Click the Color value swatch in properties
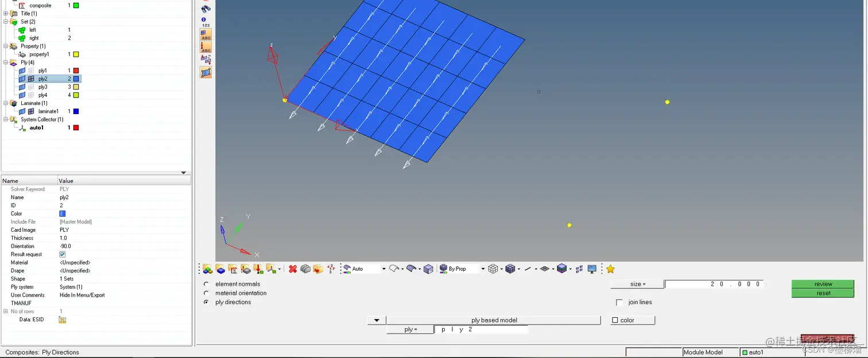Image resolution: width=868 pixels, height=358 pixels. (63, 213)
